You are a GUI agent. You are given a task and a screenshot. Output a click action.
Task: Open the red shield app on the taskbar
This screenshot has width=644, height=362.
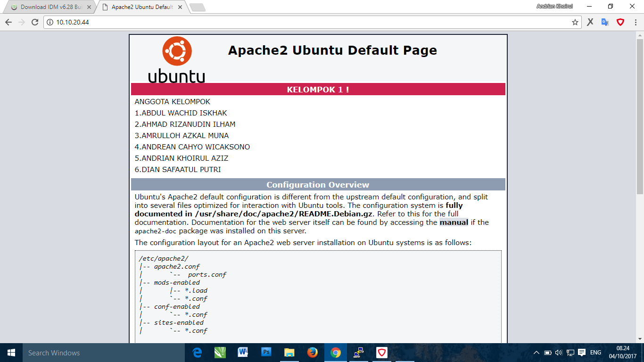pyautogui.click(x=382, y=353)
